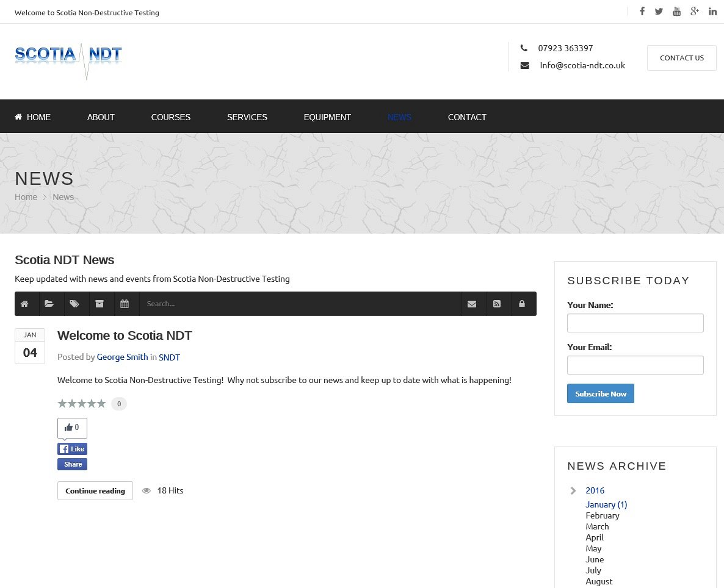Viewport: 724px width, 588px height.
Task: Open the LinkedIn social icon in header
Action: point(712,12)
